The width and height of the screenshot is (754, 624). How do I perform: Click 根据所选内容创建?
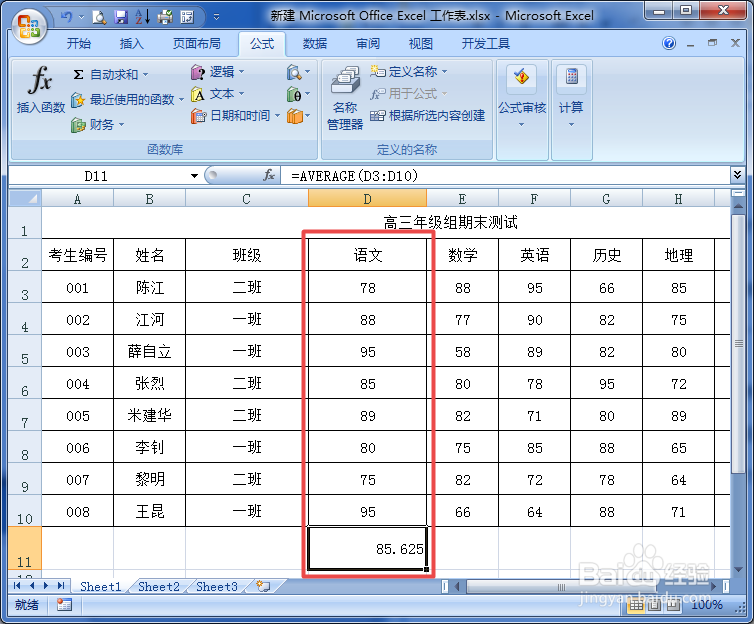[427, 116]
